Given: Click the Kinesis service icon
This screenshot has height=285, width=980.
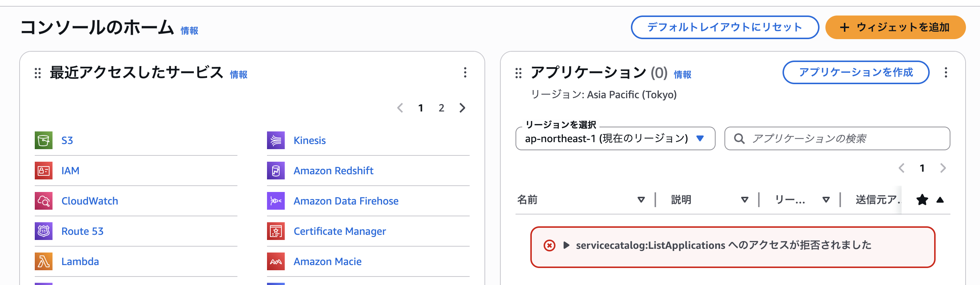Looking at the screenshot, I should tap(275, 140).
